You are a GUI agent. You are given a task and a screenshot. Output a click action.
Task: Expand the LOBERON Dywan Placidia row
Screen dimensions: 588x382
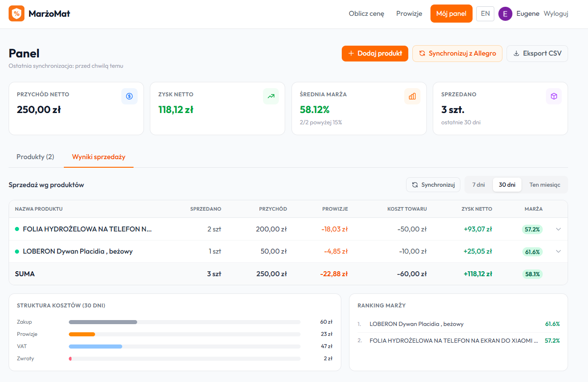point(559,251)
